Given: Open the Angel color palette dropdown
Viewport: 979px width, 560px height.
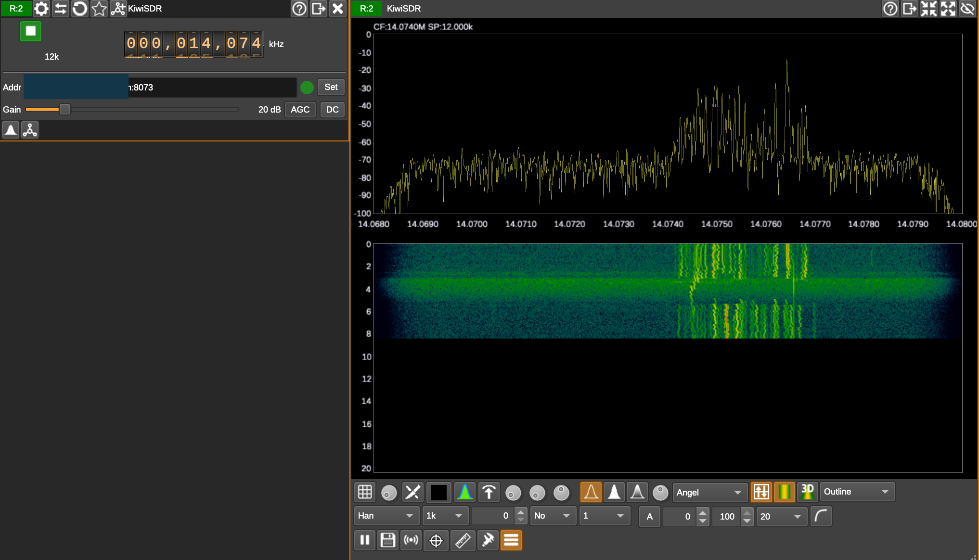Looking at the screenshot, I should pyautogui.click(x=709, y=492).
